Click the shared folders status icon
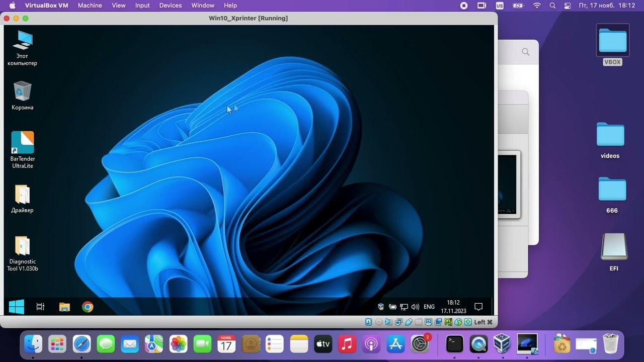This screenshot has height=362, width=644. [x=419, y=322]
